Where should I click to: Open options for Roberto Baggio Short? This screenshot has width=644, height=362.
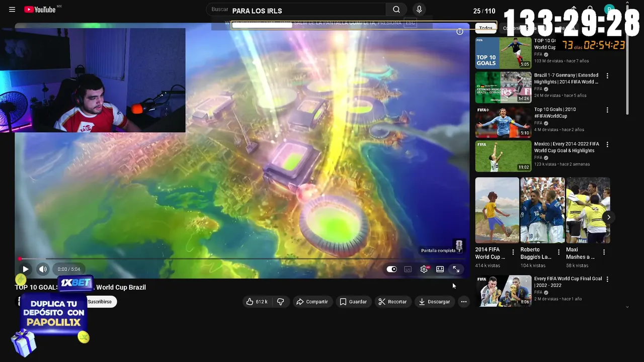pyautogui.click(x=558, y=252)
